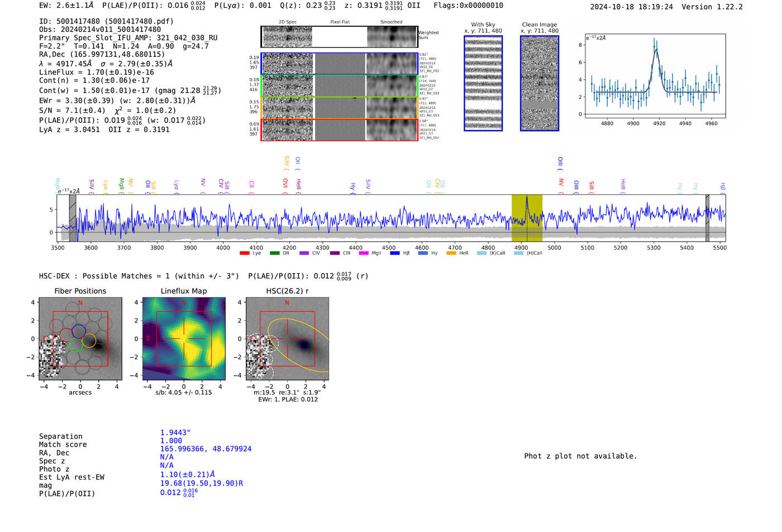Click the hatched gray band near 3550 Å

(73, 218)
